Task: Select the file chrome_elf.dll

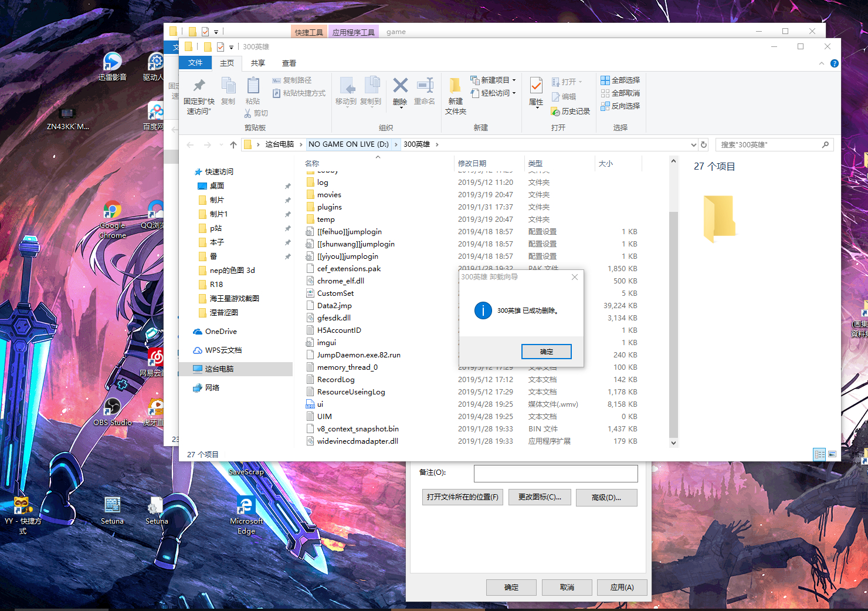Action: coord(341,281)
